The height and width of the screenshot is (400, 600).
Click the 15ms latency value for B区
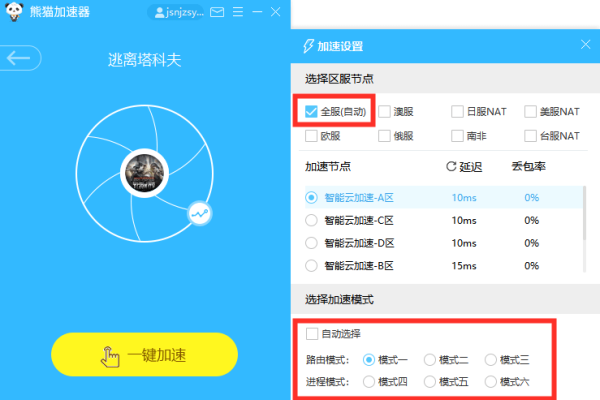coord(464,266)
